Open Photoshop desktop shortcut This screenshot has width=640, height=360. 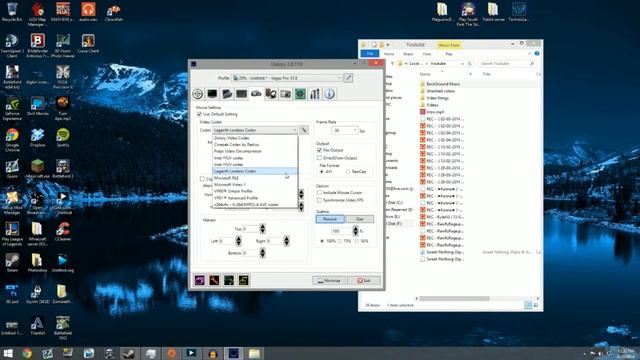tap(37, 263)
